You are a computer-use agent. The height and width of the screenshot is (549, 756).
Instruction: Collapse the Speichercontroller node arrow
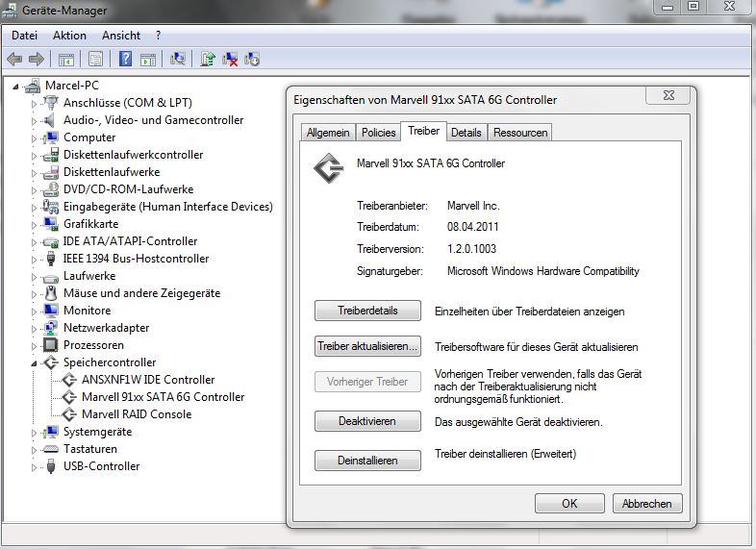(34, 363)
